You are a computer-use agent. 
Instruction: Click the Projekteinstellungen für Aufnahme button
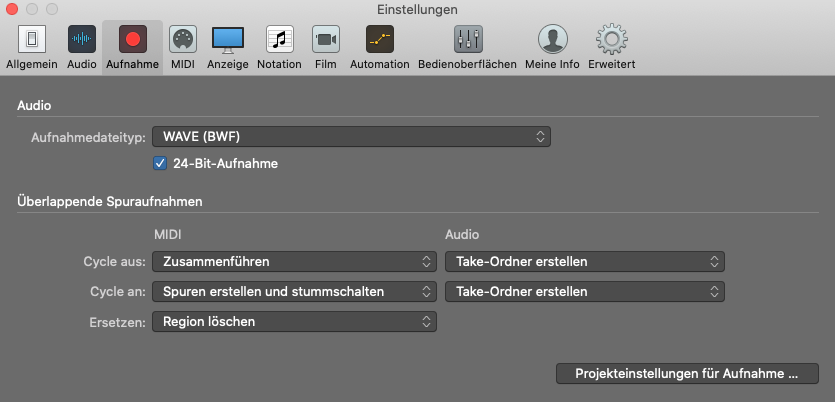click(687, 374)
